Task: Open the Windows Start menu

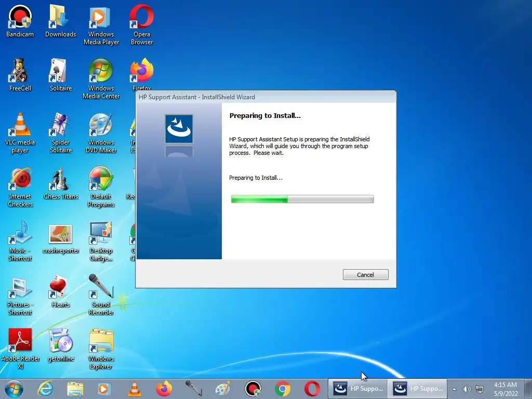Action: click(14, 389)
